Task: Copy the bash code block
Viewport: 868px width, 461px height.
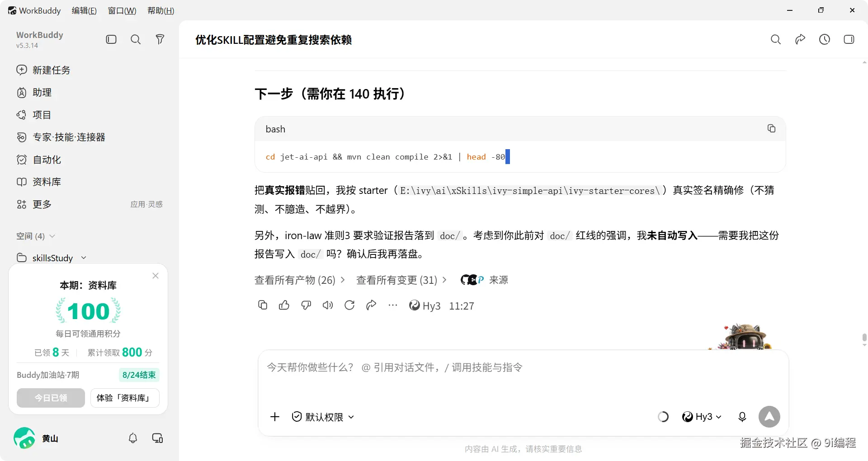Action: tap(771, 128)
